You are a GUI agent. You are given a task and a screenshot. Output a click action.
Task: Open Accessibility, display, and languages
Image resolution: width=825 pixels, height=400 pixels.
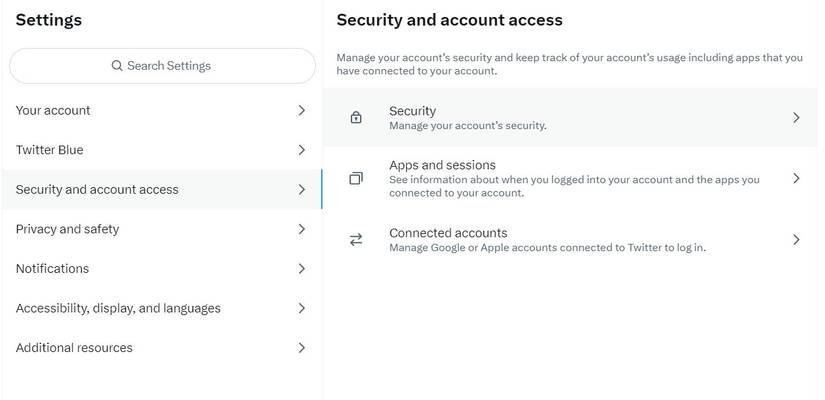(x=162, y=308)
